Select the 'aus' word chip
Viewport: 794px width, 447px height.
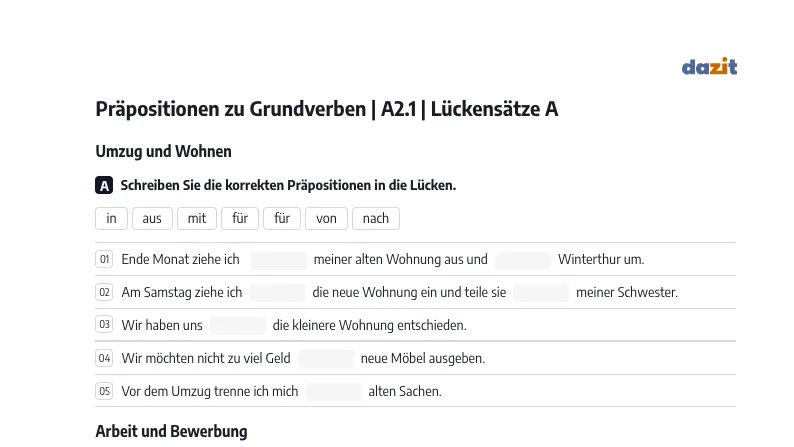(152, 218)
